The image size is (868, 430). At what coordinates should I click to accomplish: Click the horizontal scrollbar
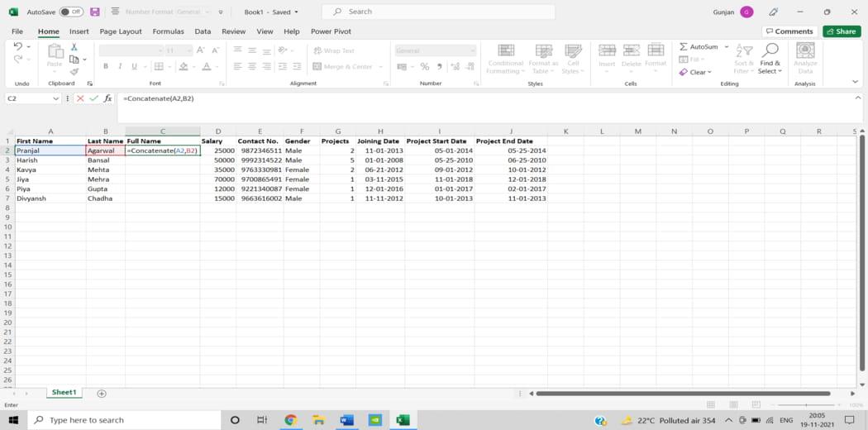pos(683,394)
